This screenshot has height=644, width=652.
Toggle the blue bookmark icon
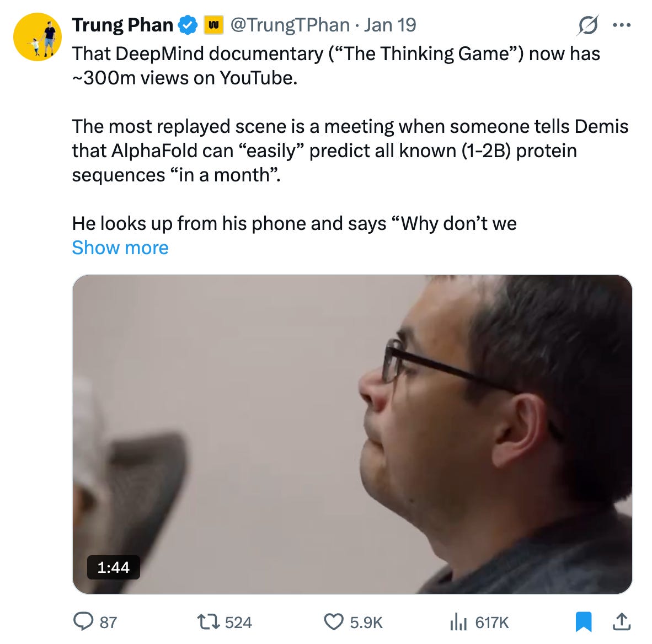click(x=584, y=622)
